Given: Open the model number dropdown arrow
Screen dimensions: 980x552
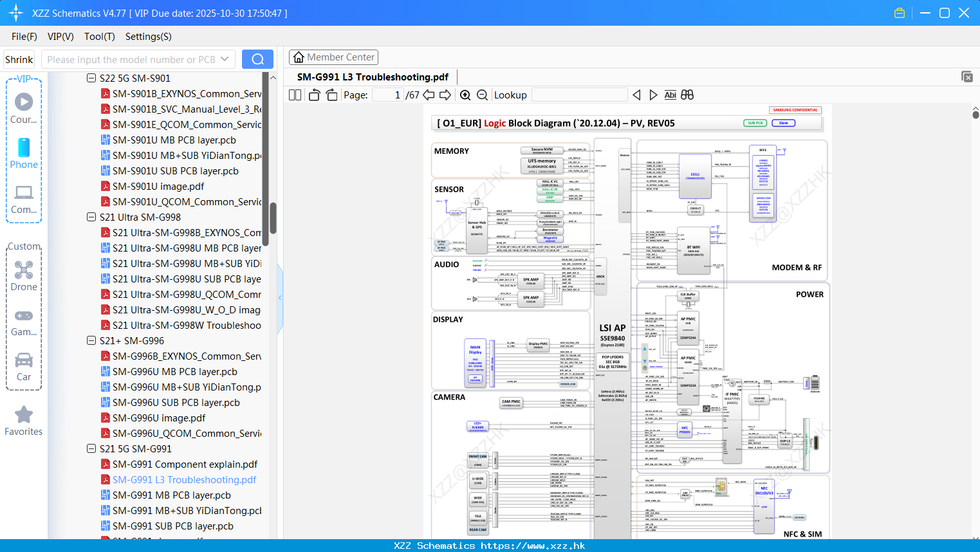Looking at the screenshot, I should [225, 59].
